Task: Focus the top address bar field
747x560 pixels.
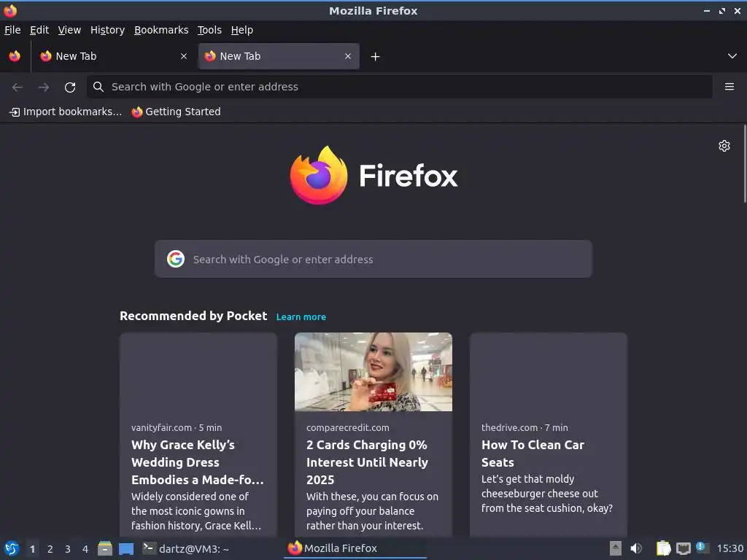Action: coord(399,87)
